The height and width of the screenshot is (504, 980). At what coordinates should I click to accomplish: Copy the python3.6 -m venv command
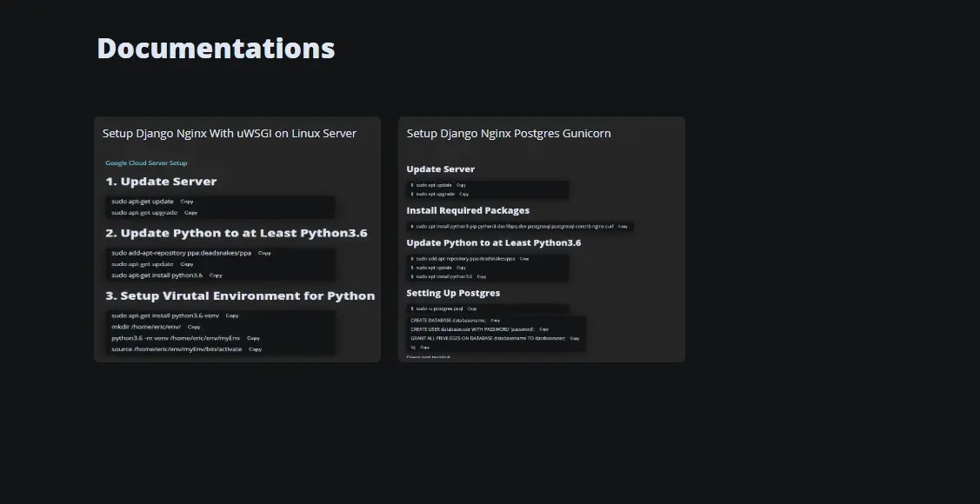pyautogui.click(x=253, y=338)
